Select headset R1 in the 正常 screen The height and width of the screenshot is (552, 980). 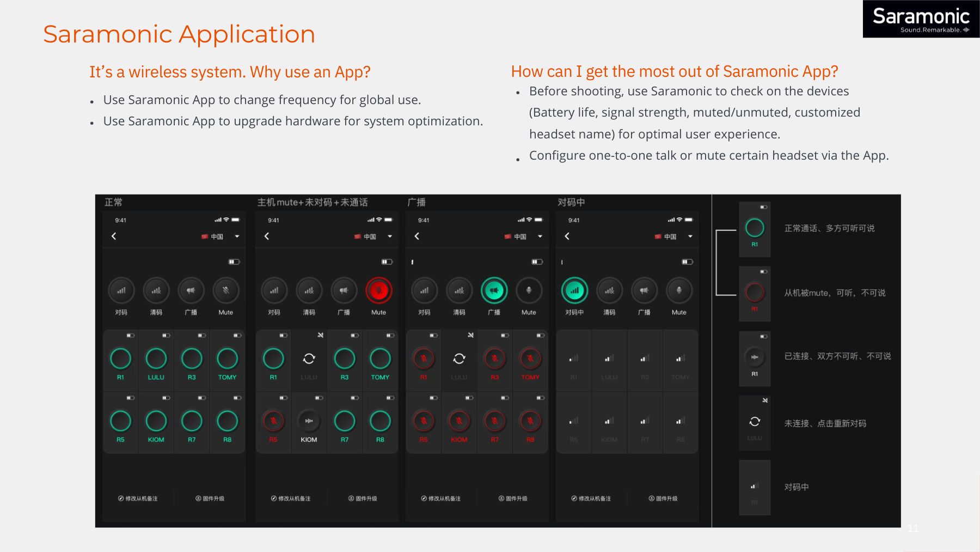coord(120,359)
